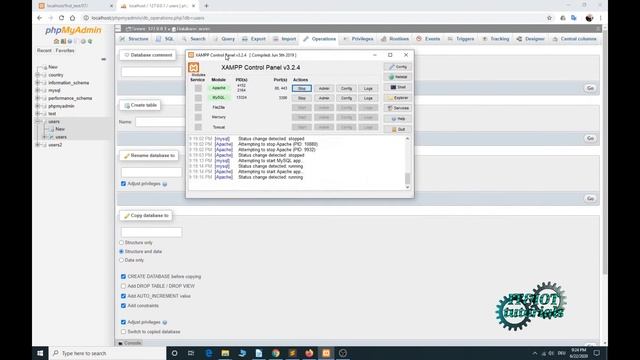Open browser profile avatar

589,18
